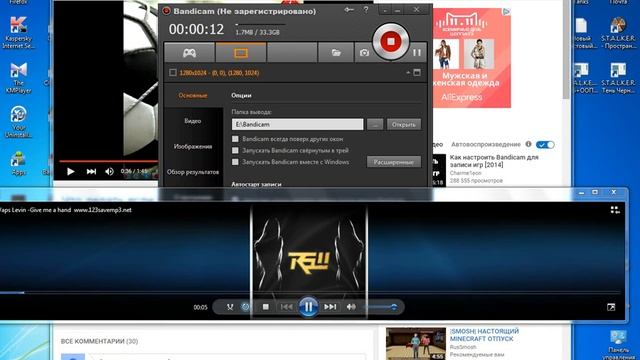Viewport: 640px width, 360px height.
Task: Turn on shuffle in the media player
Action: click(230, 307)
